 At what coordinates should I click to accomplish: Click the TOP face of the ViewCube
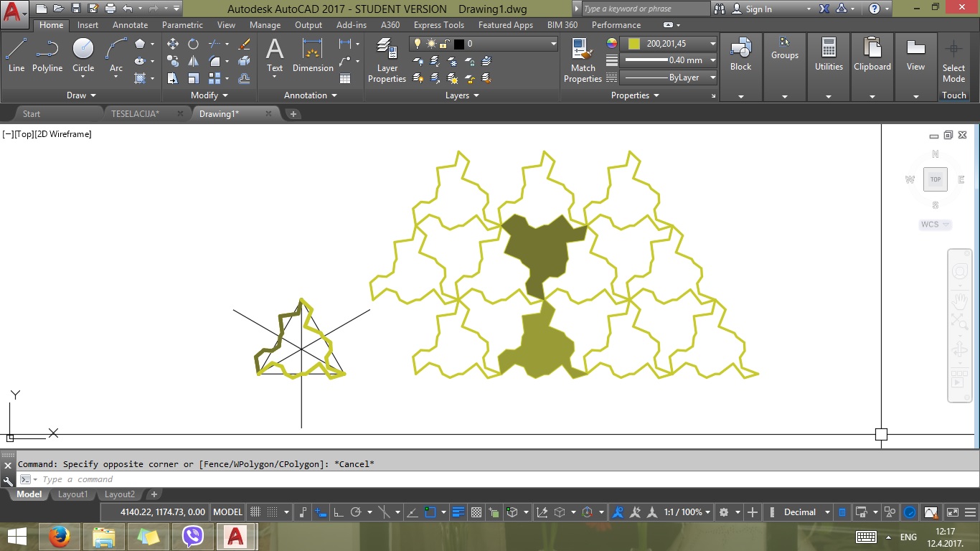click(936, 179)
